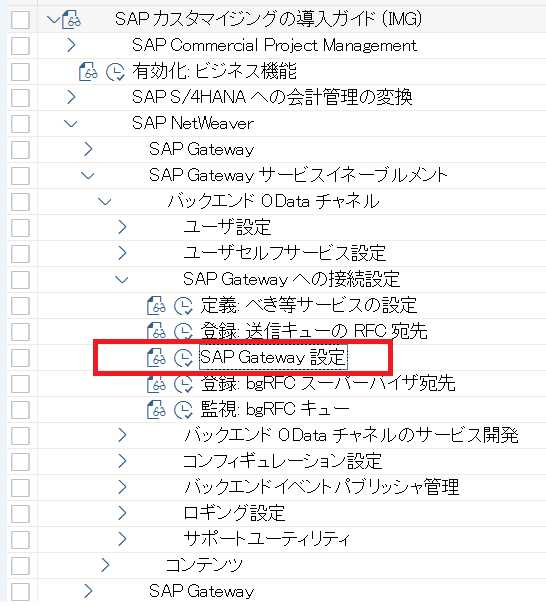Viewport: 546px width, 606px height.
Task: Execute the clock icon for 登録: bgRFC スーパーバイザ宛先
Action: point(183,384)
